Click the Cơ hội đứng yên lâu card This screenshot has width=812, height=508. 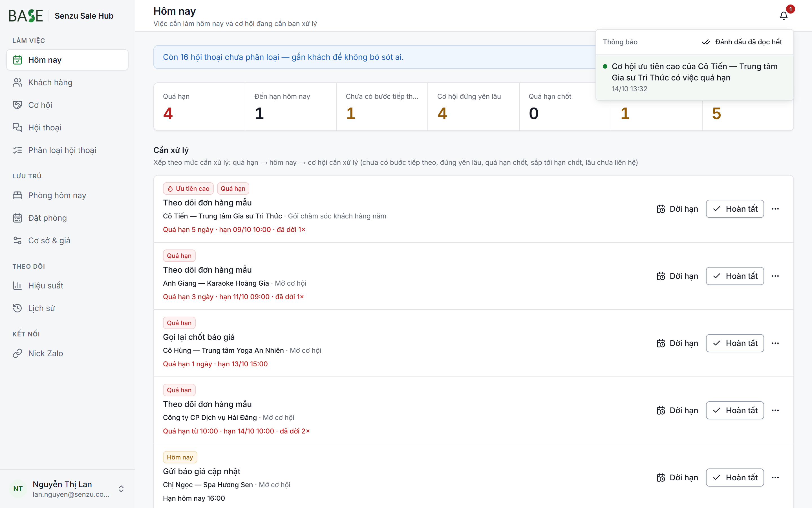point(473,106)
